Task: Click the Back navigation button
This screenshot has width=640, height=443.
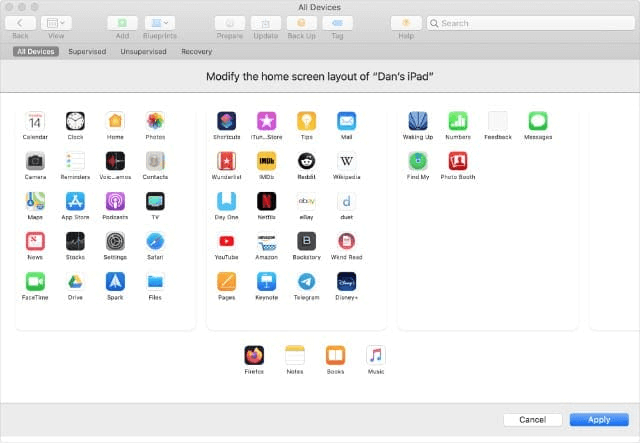Action: click(x=21, y=22)
